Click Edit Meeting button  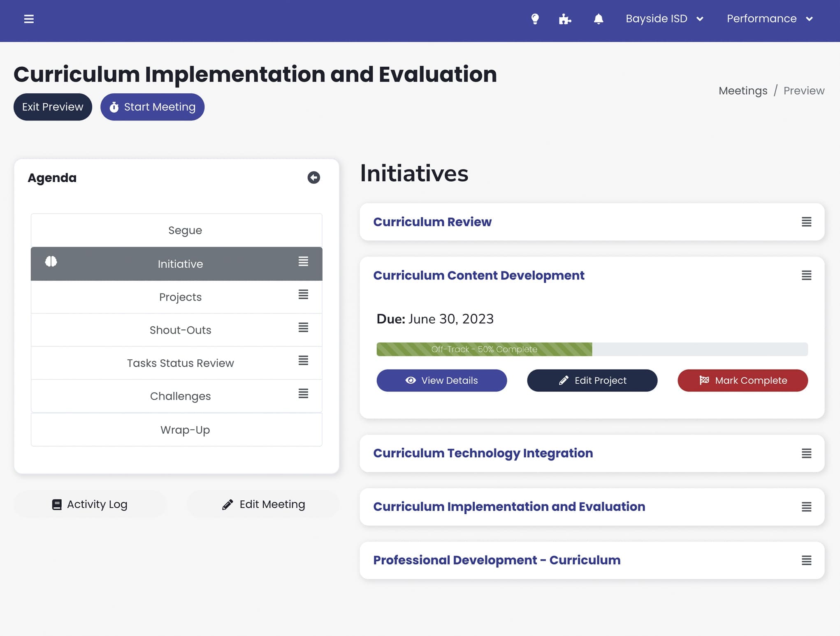tap(263, 504)
